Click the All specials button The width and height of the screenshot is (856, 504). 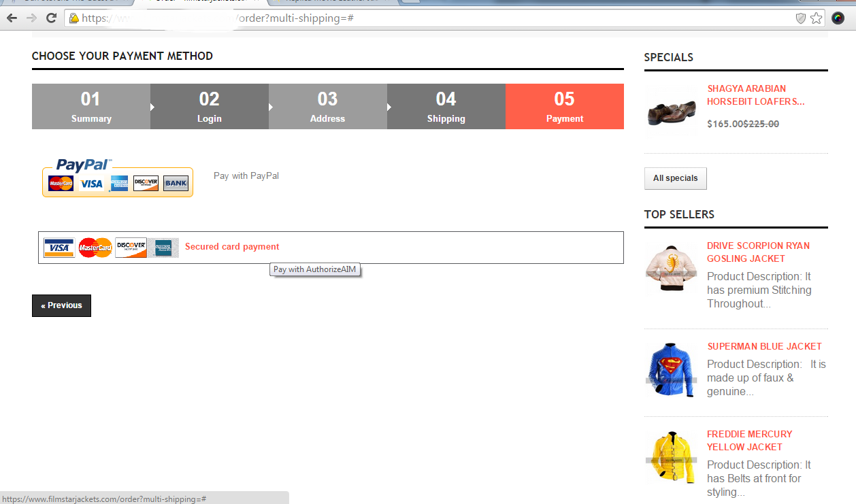(676, 178)
